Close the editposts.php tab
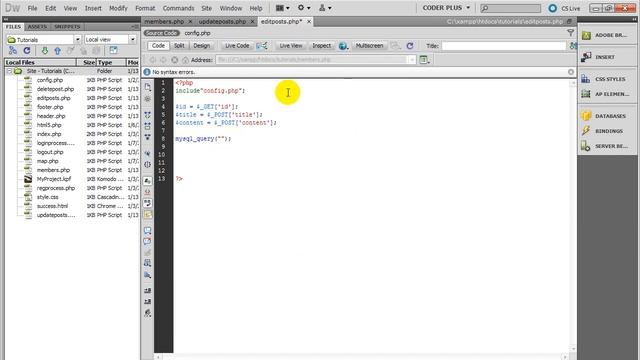The image size is (640, 360). click(309, 22)
